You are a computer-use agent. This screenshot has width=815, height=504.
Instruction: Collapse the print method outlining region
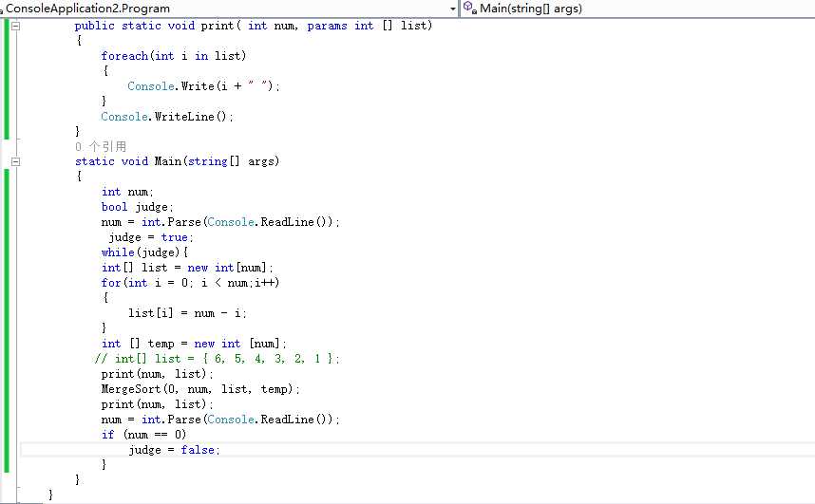(x=15, y=26)
